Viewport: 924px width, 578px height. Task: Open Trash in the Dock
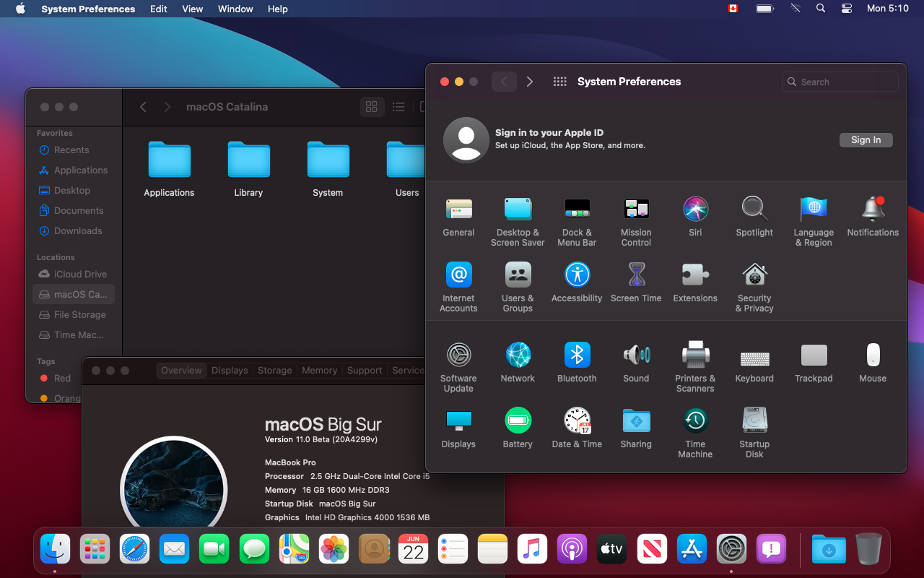(x=868, y=549)
